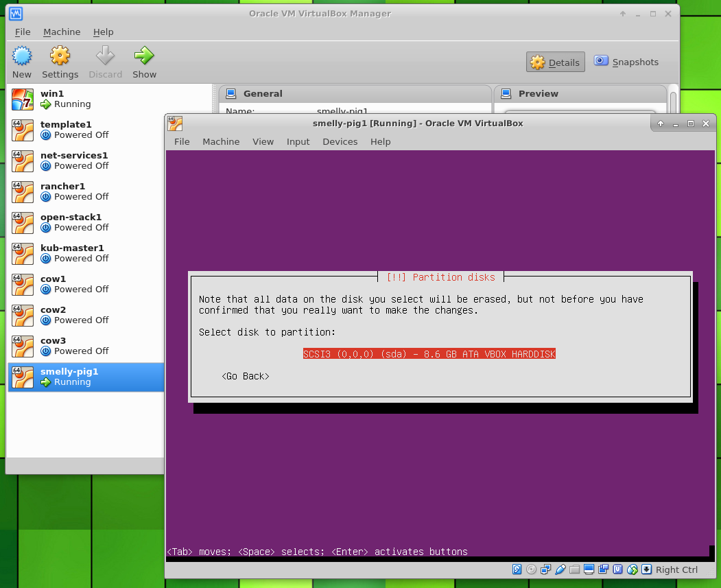Click the USB devices status icon
This screenshot has height=588, width=721.
coord(560,569)
